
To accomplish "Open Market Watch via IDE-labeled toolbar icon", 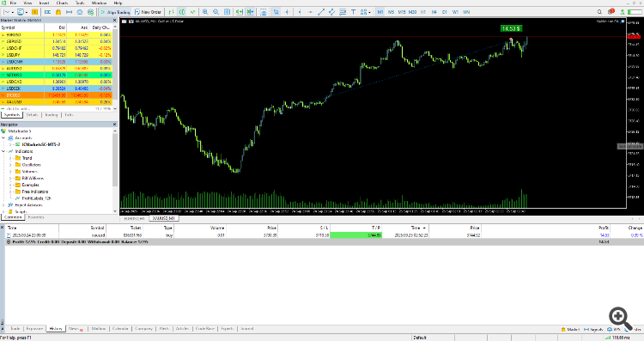I will click(x=47, y=12).
